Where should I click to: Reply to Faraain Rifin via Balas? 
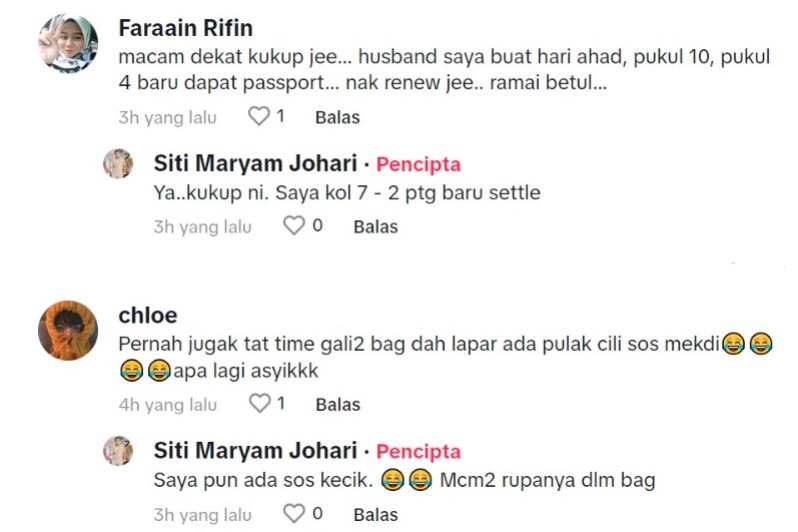337,118
